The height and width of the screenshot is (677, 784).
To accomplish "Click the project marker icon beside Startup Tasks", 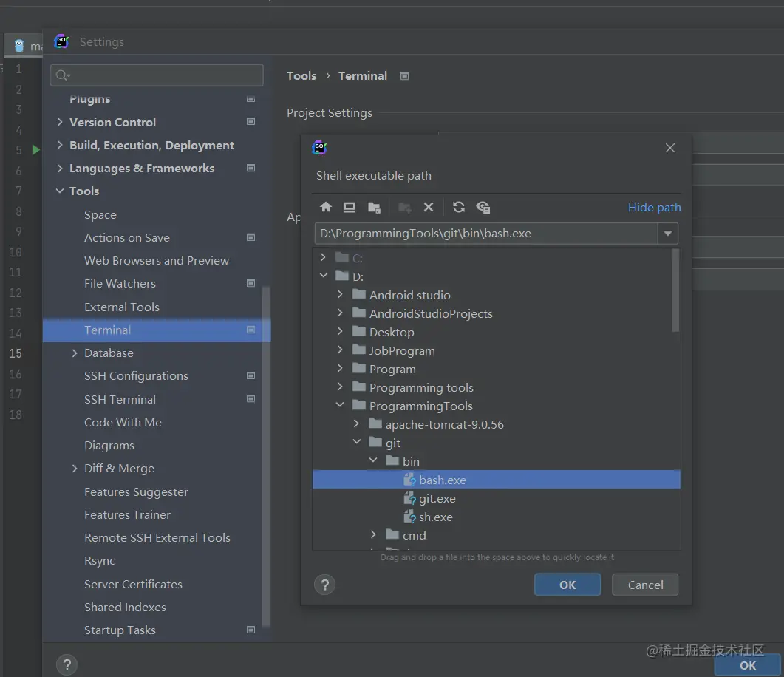I will pos(251,630).
